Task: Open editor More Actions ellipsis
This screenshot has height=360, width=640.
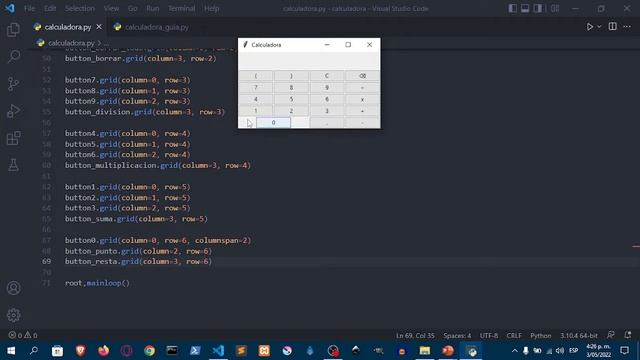Action: pyautogui.click(x=627, y=27)
